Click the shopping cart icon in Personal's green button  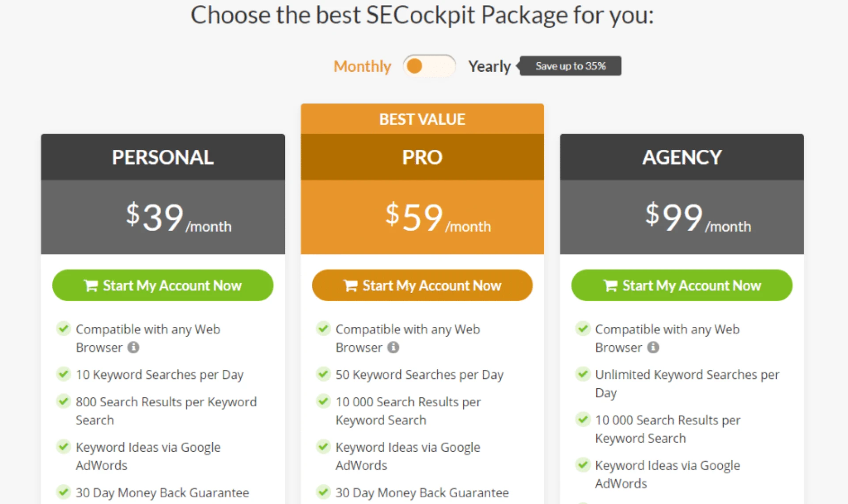(x=91, y=285)
